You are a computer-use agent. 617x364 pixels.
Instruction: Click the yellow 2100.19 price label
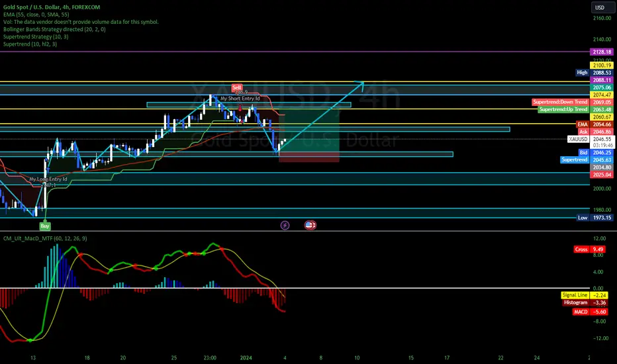coord(602,66)
